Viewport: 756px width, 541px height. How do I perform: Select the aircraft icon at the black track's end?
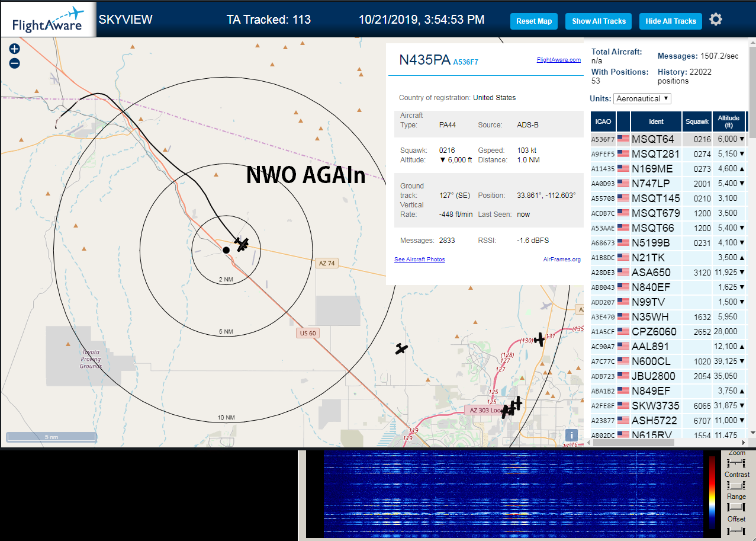(242, 244)
